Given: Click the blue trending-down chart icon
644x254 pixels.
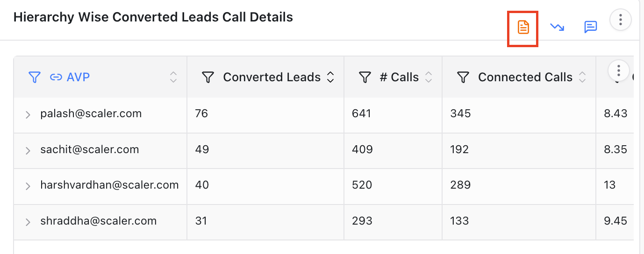Looking at the screenshot, I should [557, 27].
